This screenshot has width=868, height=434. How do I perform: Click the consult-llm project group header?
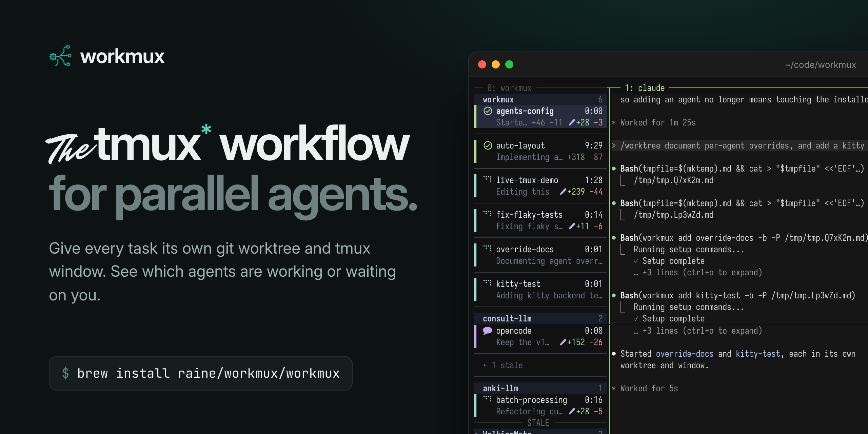pos(540,318)
